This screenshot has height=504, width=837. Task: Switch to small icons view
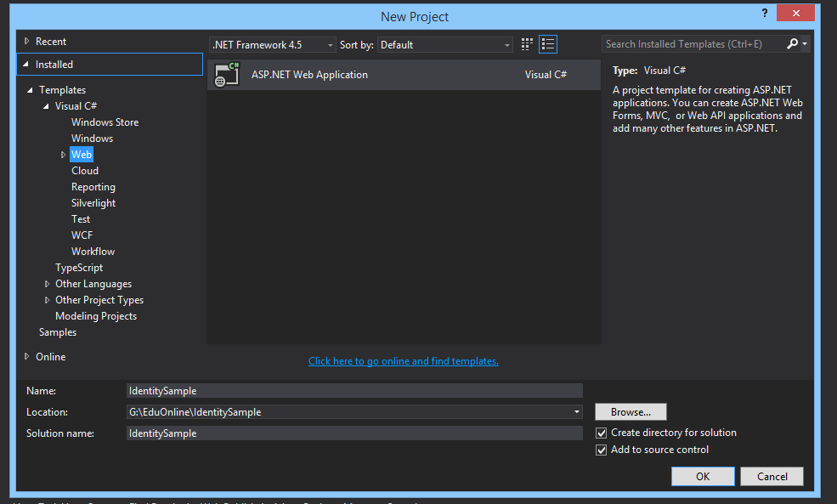527,44
